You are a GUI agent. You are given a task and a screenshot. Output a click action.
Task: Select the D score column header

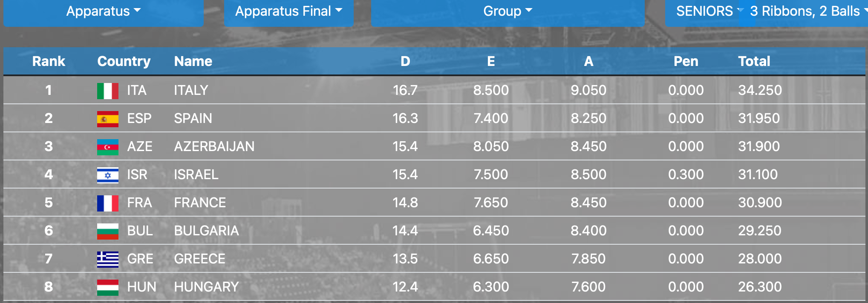pos(405,61)
